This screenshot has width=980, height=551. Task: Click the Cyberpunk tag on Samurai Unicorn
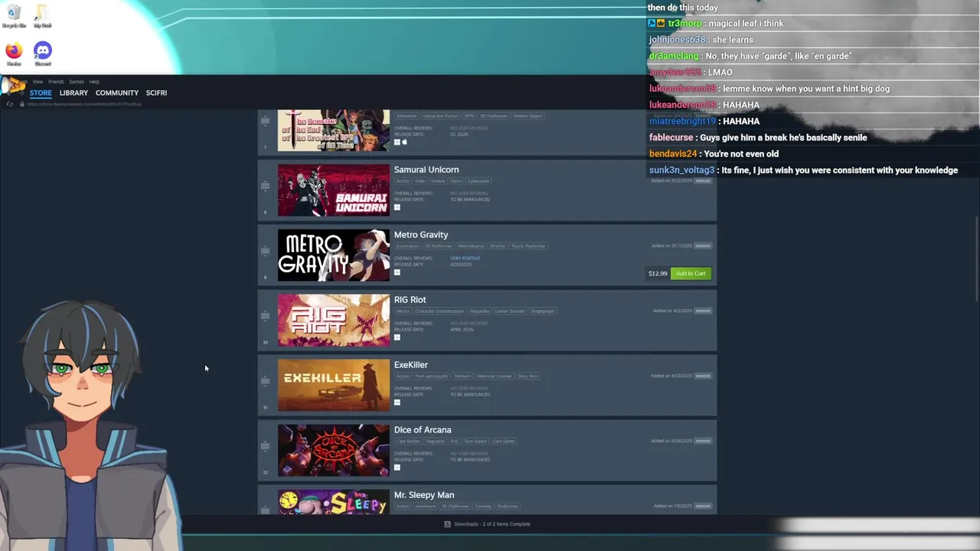(479, 181)
